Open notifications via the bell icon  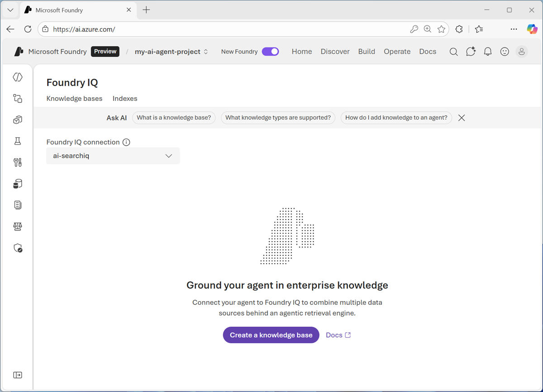point(487,52)
